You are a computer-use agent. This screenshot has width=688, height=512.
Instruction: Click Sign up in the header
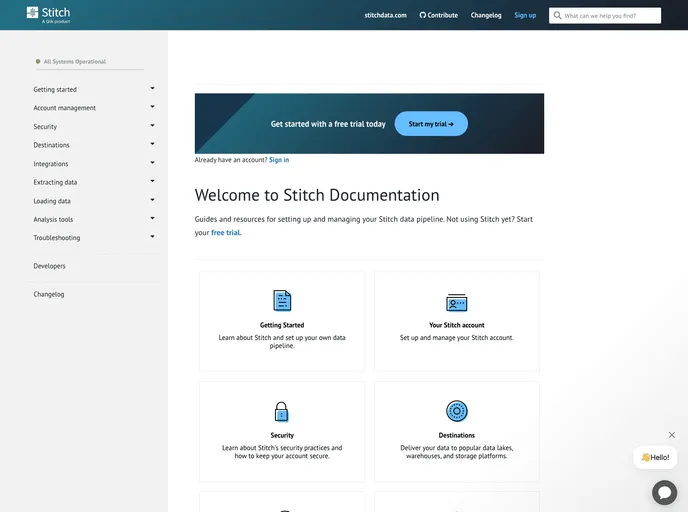pyautogui.click(x=525, y=15)
